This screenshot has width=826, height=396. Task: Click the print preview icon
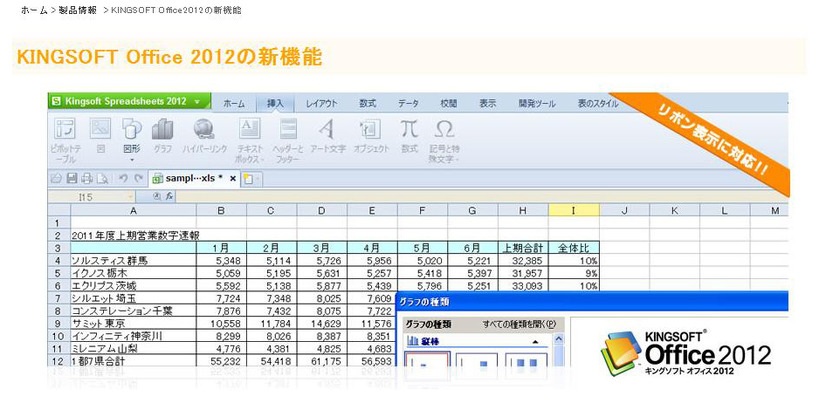(103, 179)
